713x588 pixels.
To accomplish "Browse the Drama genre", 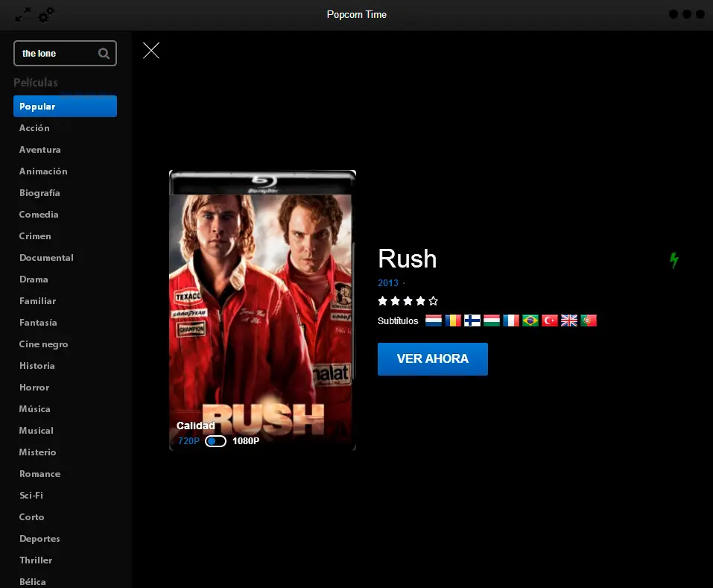I will 34,279.
